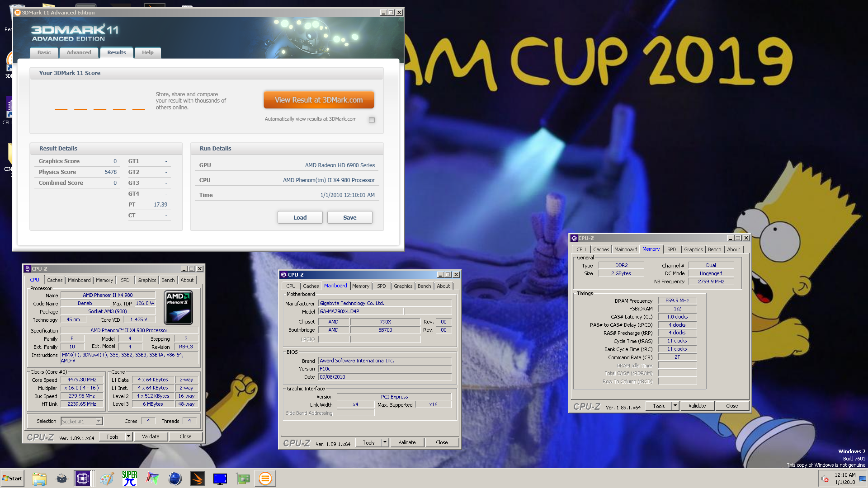This screenshot has height=488, width=868.
Task: Switch to the Advanced tab in 3DMark
Action: [79, 53]
